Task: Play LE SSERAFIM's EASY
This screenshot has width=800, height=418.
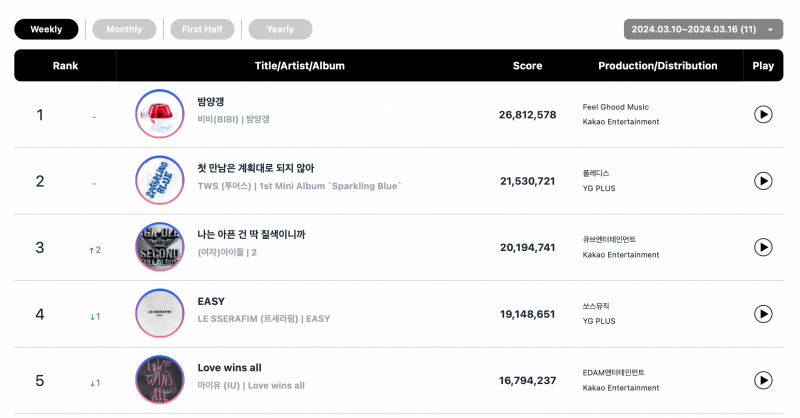Action: 763,314
